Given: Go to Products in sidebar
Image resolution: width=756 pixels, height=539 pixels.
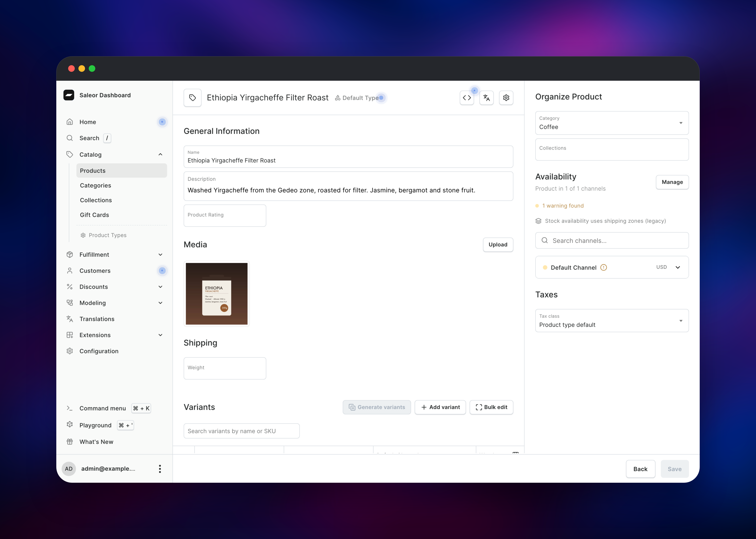Looking at the screenshot, I should point(122,171).
